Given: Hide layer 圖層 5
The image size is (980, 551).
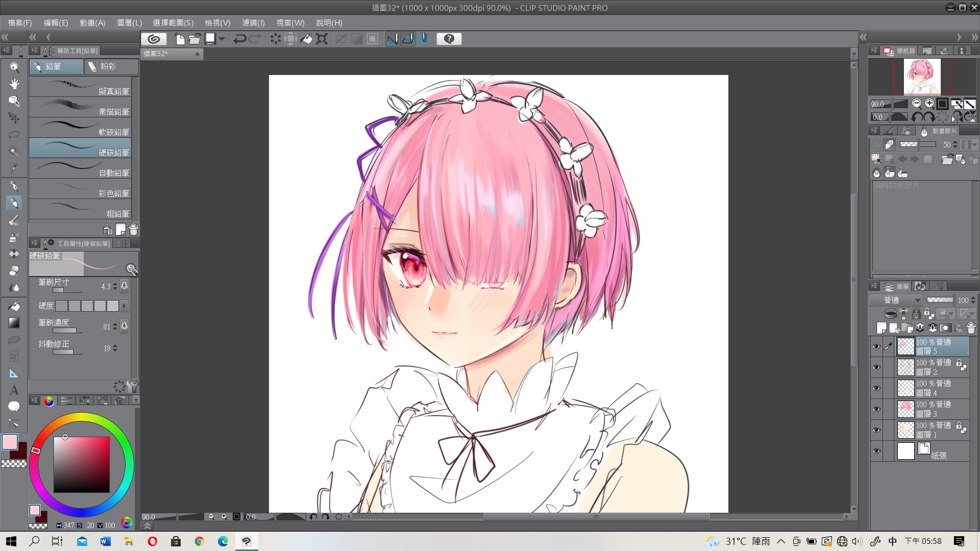Looking at the screenshot, I should pyautogui.click(x=876, y=347).
